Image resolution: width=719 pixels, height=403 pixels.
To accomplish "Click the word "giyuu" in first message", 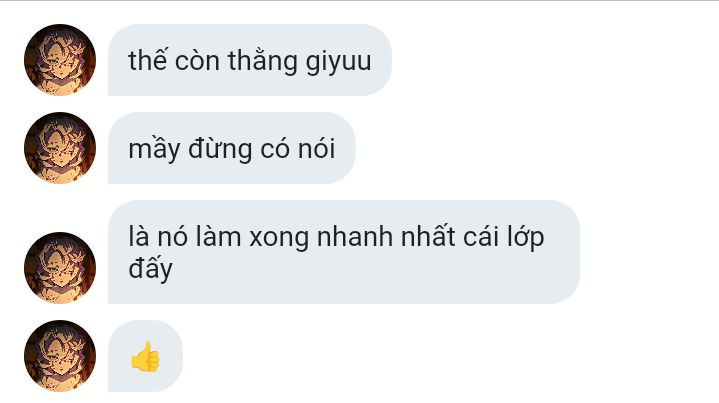I will pos(338,62).
